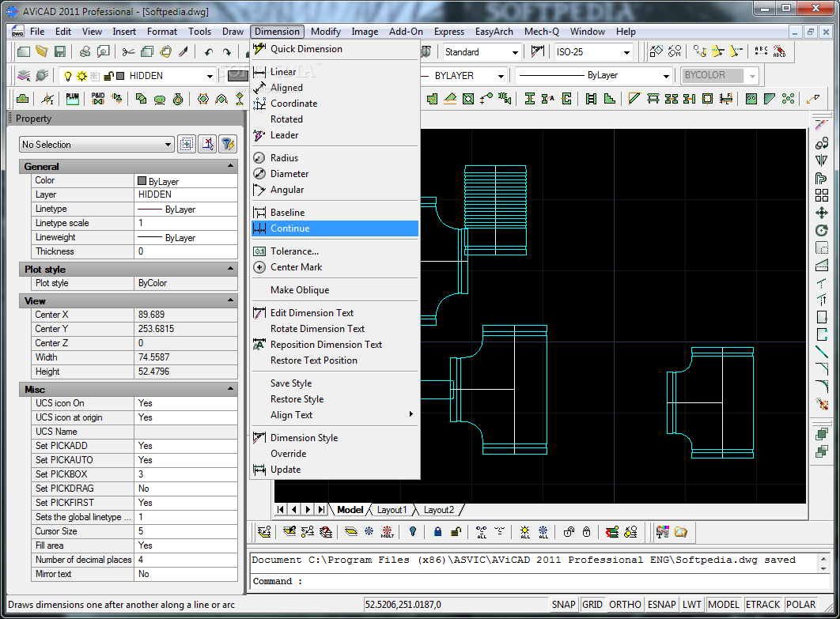Screen dimensions: 840x619
Task: Click the Open file folder icon
Action: (42, 52)
